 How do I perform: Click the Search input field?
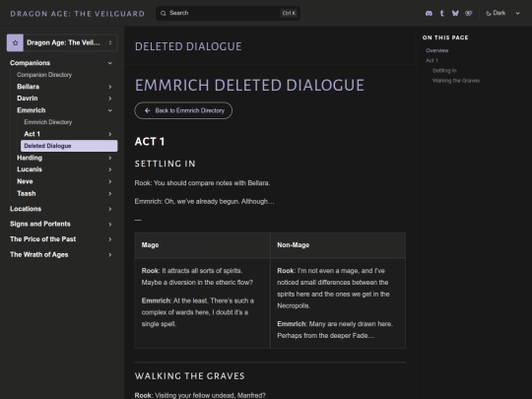pyautogui.click(x=228, y=13)
